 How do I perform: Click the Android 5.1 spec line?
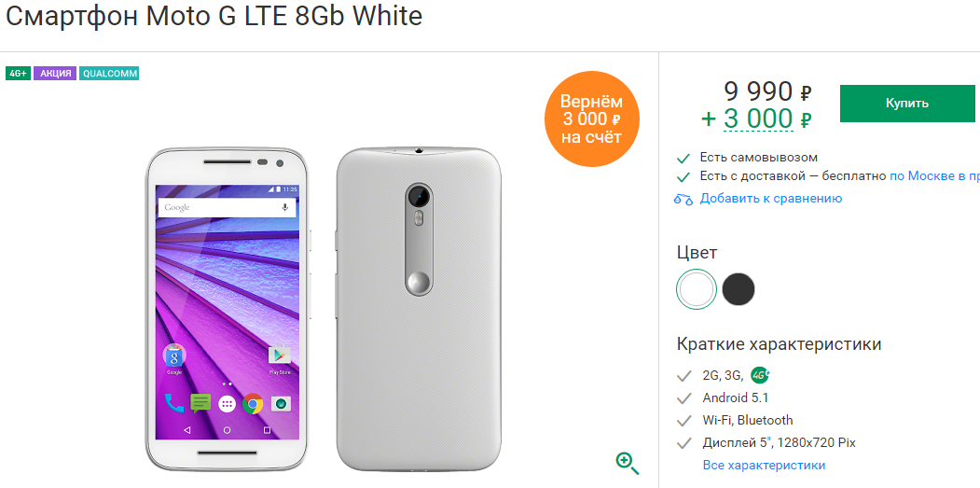[735, 397]
